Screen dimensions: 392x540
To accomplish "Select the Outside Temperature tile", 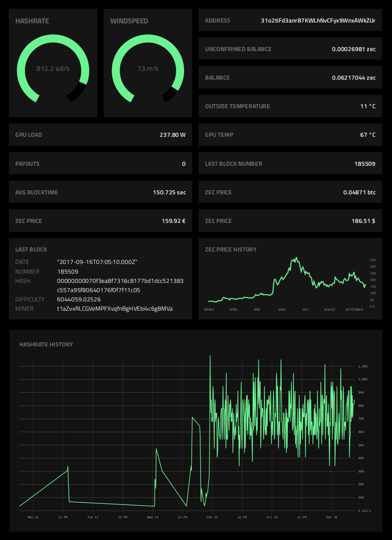I will pyautogui.click(x=290, y=106).
